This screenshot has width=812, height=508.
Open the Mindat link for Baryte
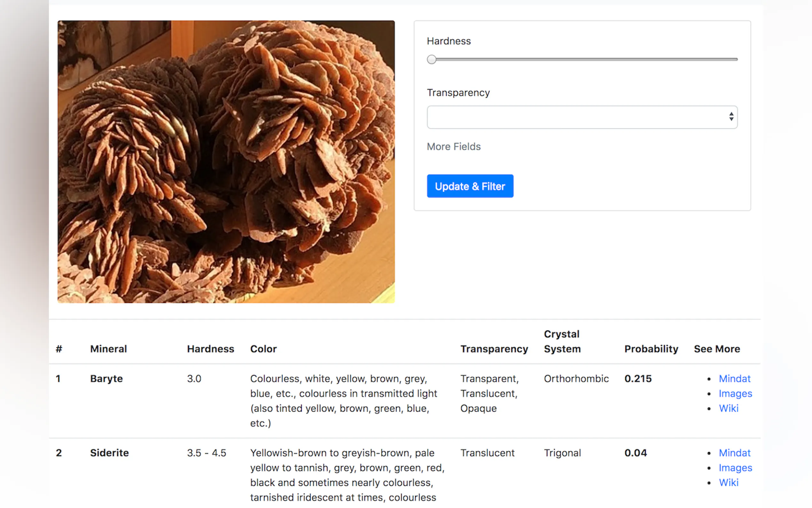coord(734,378)
